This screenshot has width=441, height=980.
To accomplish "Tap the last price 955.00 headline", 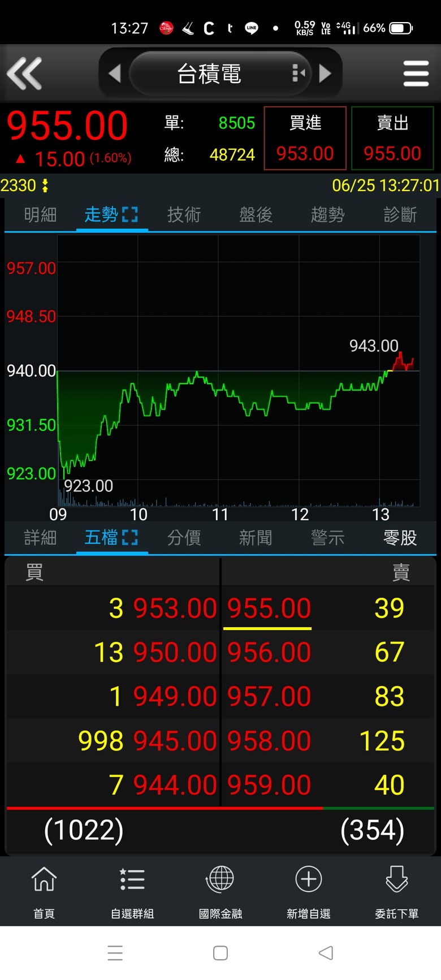I will [x=67, y=126].
